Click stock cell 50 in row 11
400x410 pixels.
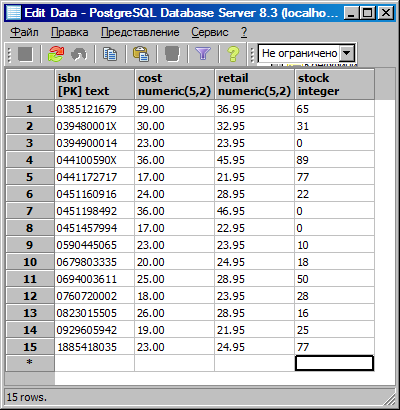tap(334, 279)
